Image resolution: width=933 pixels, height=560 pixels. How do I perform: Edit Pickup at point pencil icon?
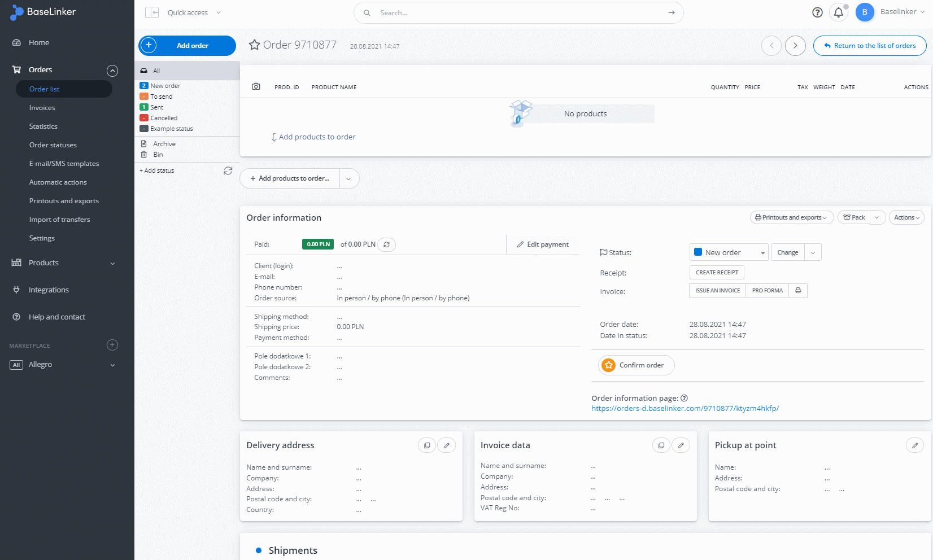[915, 445]
